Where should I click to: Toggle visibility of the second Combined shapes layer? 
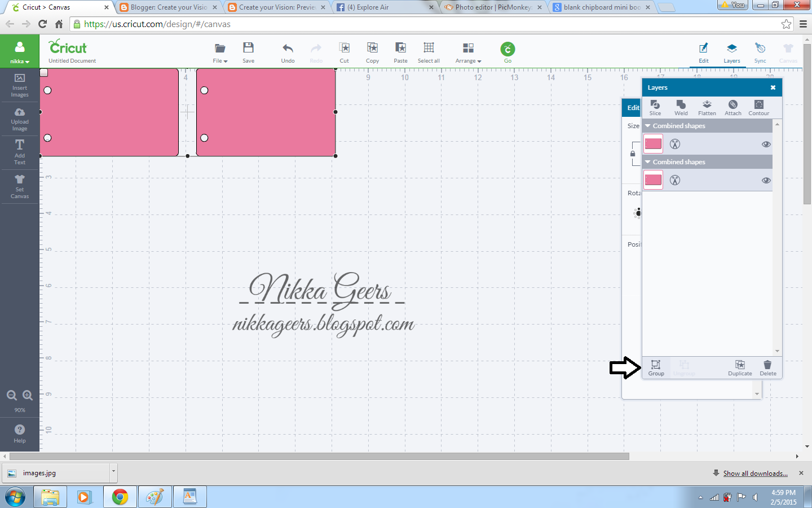[766, 180]
